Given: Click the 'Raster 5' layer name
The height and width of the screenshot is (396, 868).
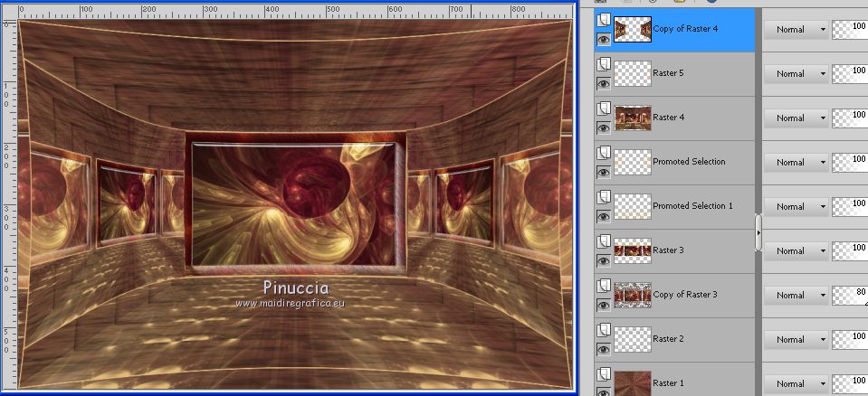Looking at the screenshot, I should pyautogui.click(x=668, y=73).
